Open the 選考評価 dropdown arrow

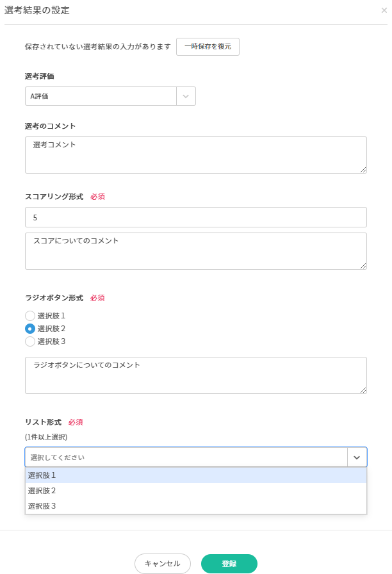[x=186, y=96]
